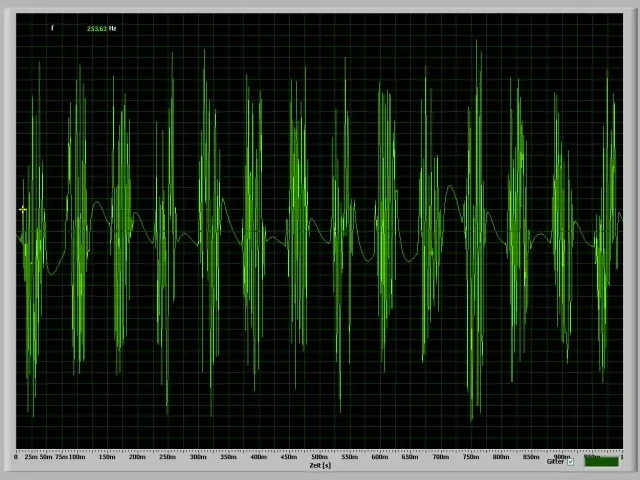Select the 500m tick on time axis

point(319,457)
